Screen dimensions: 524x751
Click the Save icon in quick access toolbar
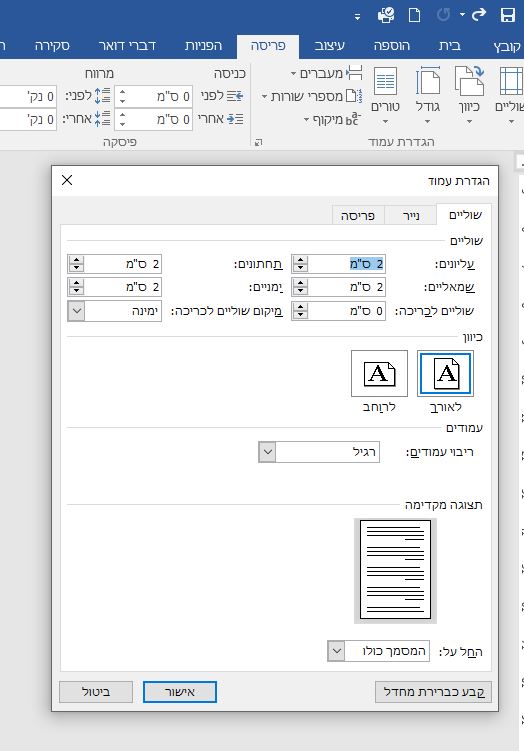tap(508, 15)
